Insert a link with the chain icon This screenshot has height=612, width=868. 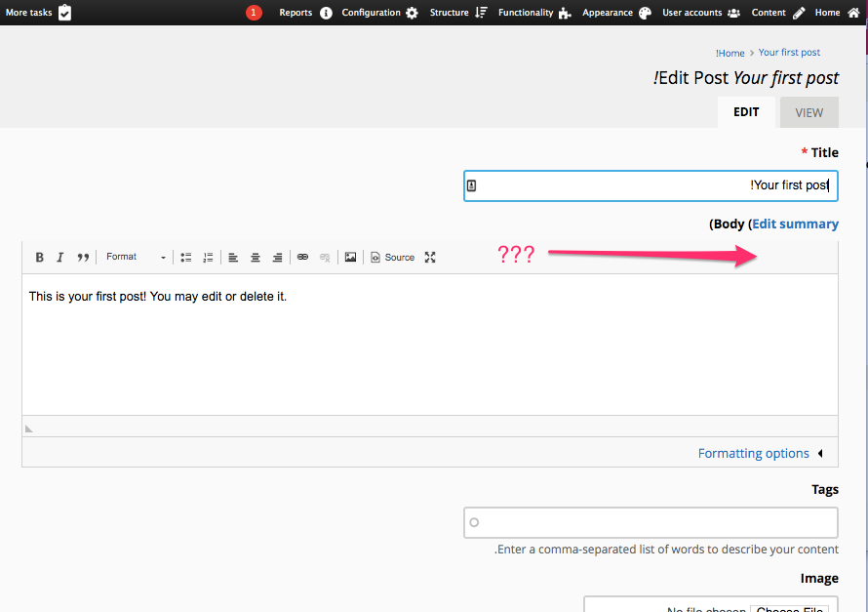pyautogui.click(x=299, y=257)
